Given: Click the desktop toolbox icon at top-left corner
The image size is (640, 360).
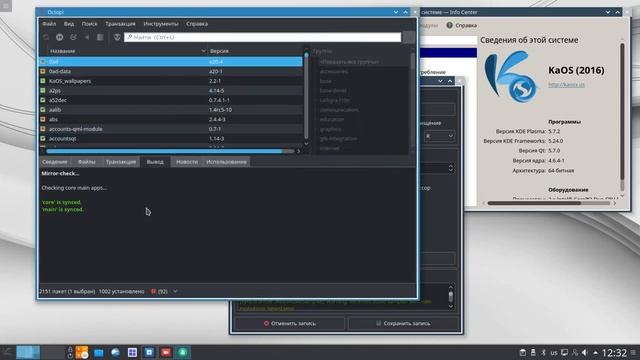Looking at the screenshot, I should [6, 5].
